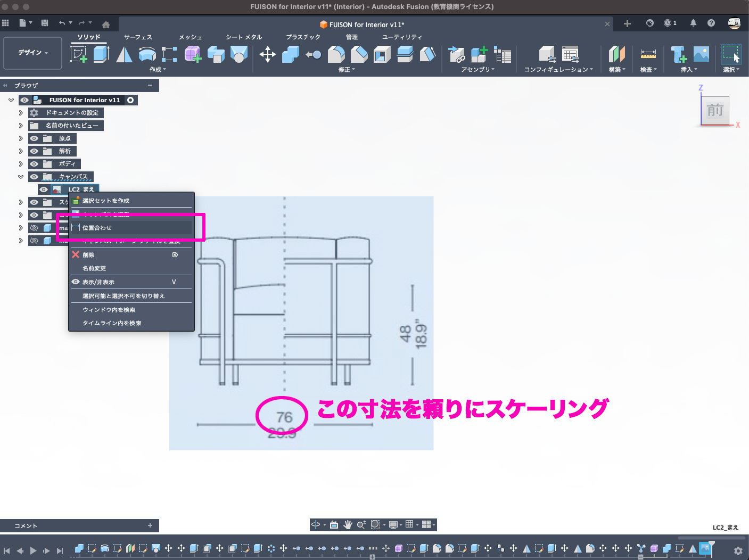Toggle visibility of the ボディ folder
The width and height of the screenshot is (749, 560).
coord(34,164)
